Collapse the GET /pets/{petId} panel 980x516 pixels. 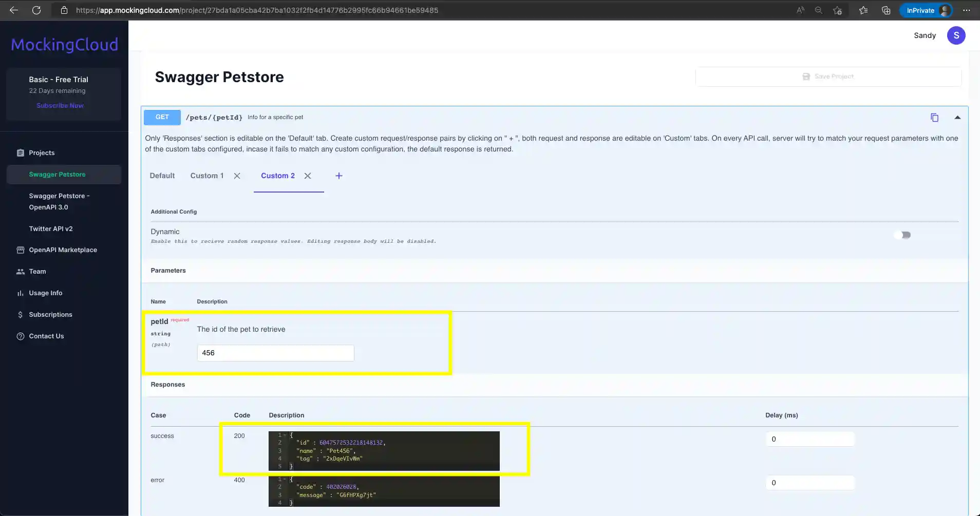(x=958, y=117)
